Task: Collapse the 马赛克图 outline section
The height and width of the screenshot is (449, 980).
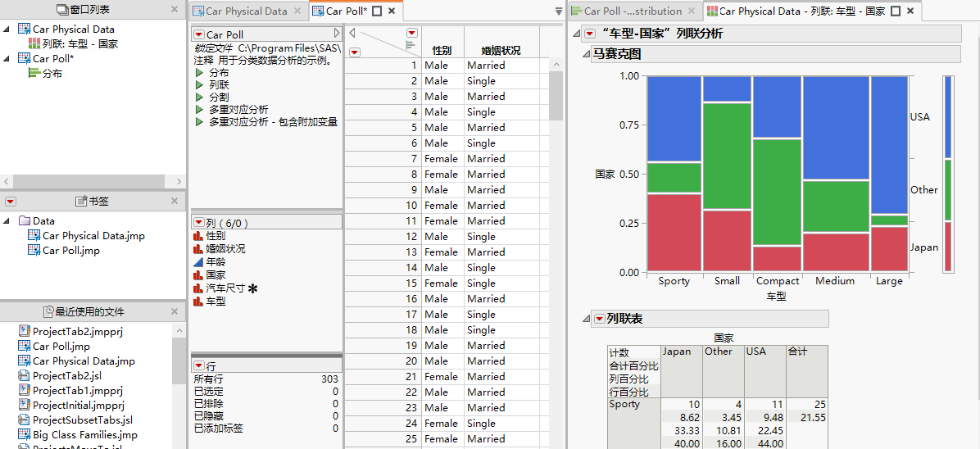Action: pyautogui.click(x=586, y=54)
